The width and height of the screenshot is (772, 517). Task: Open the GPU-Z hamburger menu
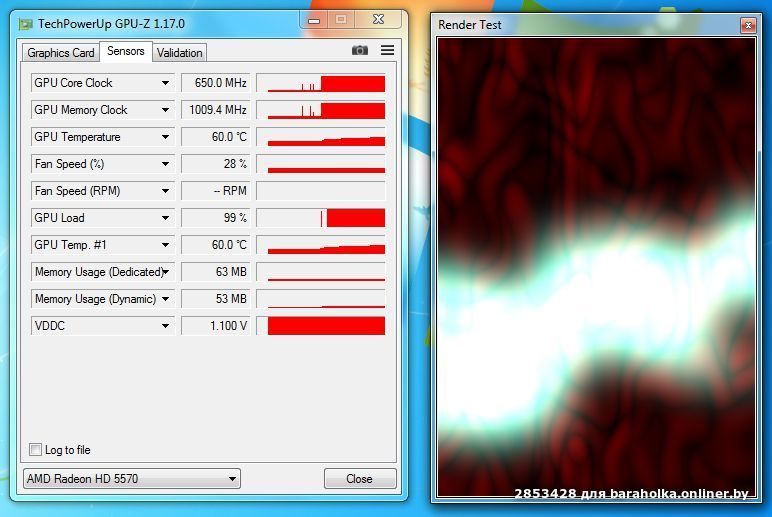pos(387,50)
